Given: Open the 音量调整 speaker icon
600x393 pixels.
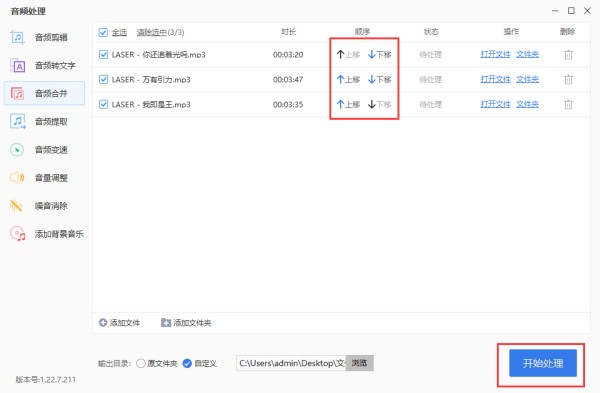Looking at the screenshot, I should pyautogui.click(x=17, y=178).
